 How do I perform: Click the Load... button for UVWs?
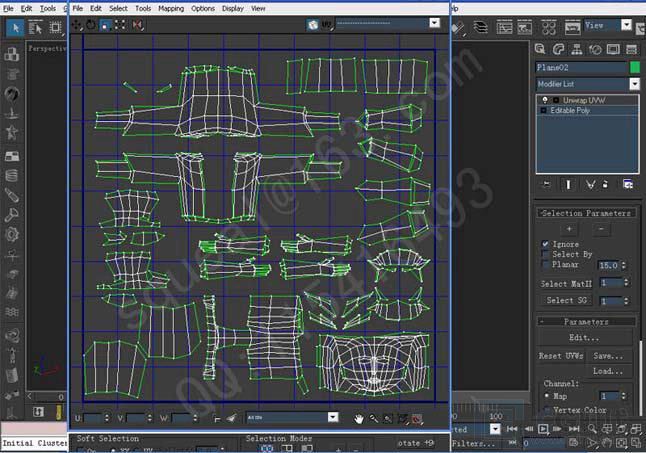[x=608, y=371]
